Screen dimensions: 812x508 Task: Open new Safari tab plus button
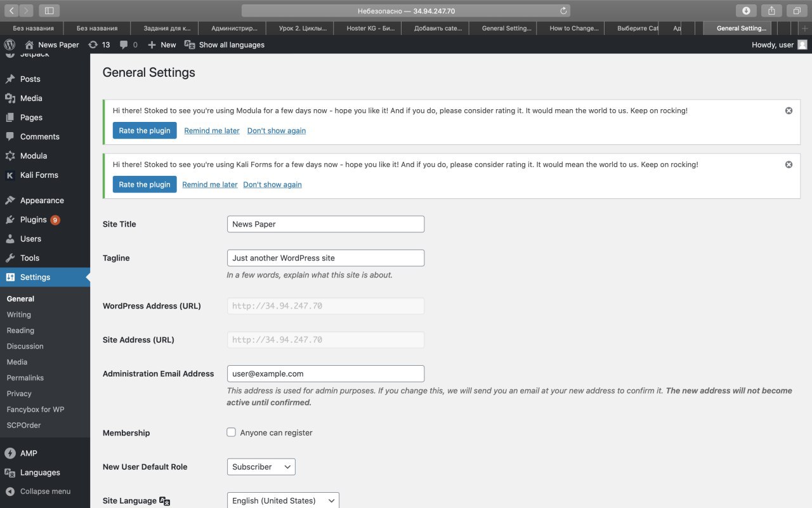pyautogui.click(x=804, y=28)
